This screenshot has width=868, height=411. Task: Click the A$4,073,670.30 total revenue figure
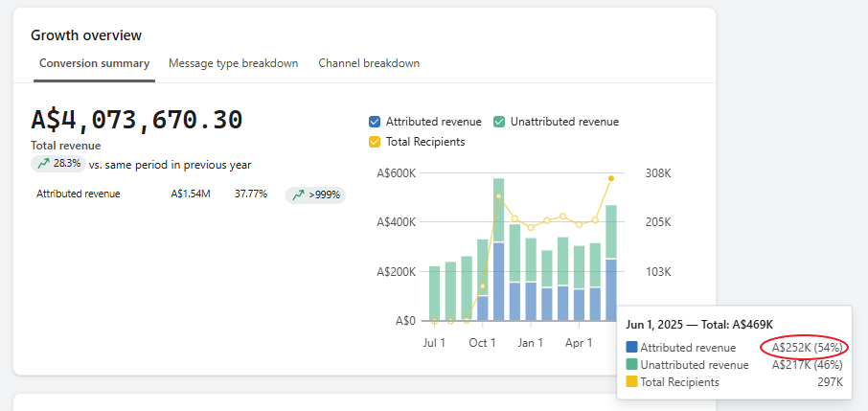point(137,120)
